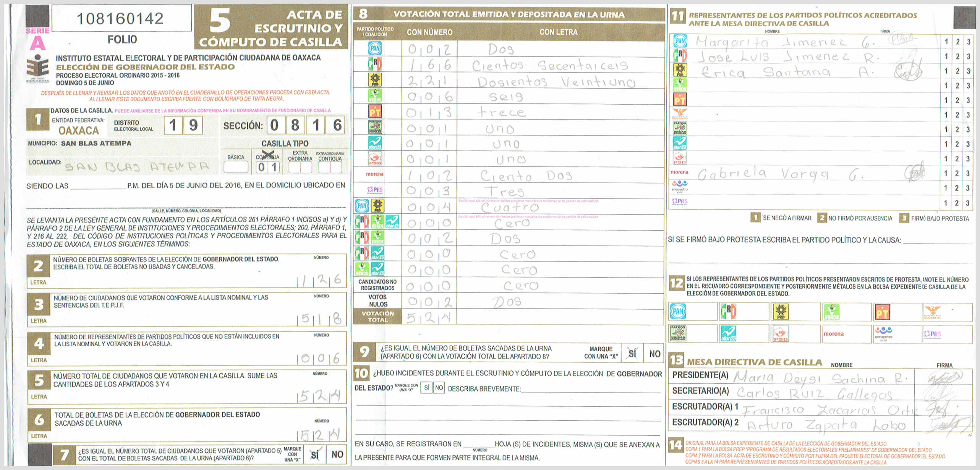Mark the SÍ box in section 7
The height and width of the screenshot is (470, 980).
(314, 454)
